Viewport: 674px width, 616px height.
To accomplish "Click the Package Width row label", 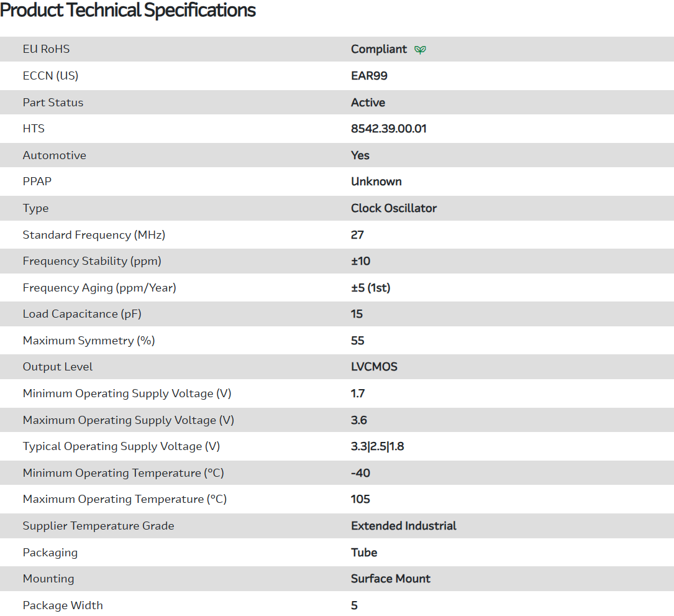I will pyautogui.click(x=63, y=605).
